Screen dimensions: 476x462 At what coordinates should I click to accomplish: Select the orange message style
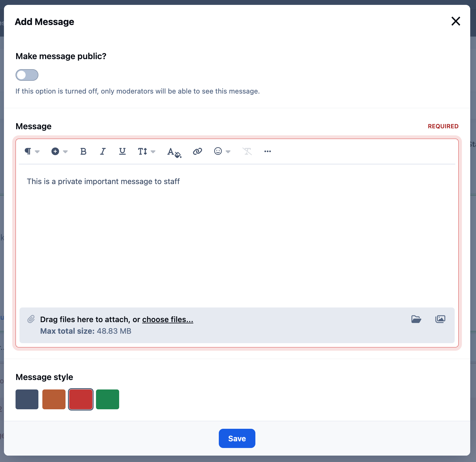54,399
